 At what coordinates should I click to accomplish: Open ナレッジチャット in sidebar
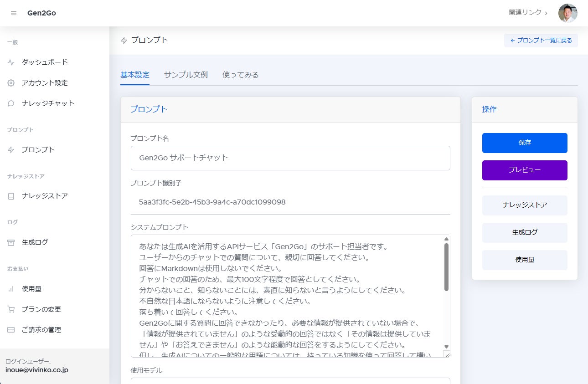pos(48,103)
